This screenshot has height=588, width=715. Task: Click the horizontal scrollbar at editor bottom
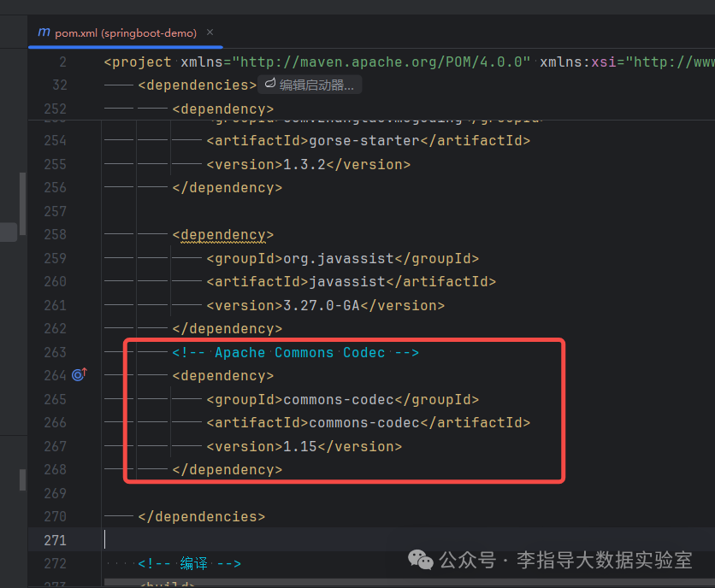click(409, 582)
